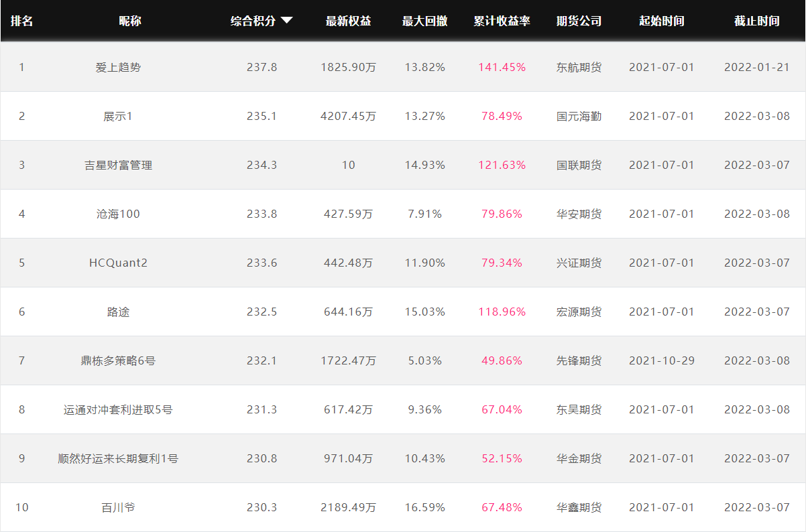The height and width of the screenshot is (532, 806).
Task: Click equity value 617.42万
Action: pyautogui.click(x=349, y=409)
